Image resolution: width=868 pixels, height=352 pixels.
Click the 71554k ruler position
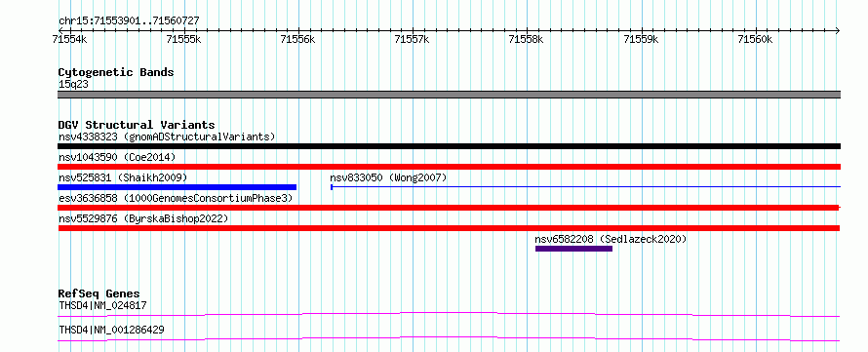pyautogui.click(x=70, y=40)
